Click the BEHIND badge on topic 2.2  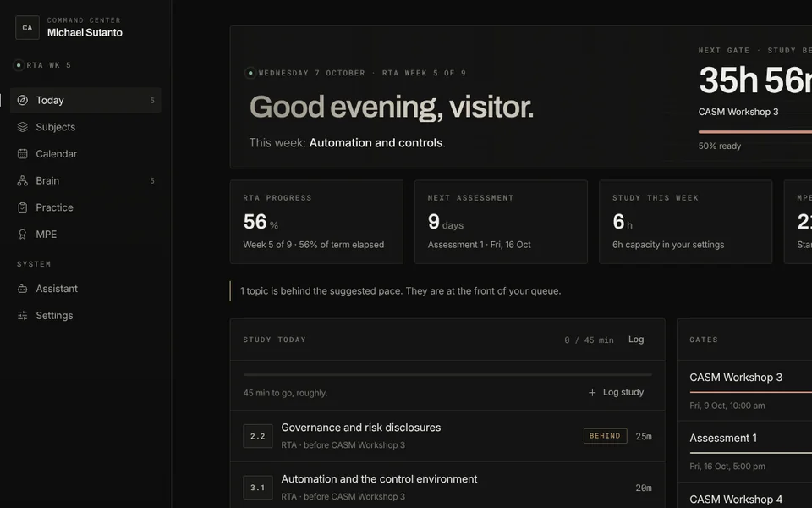pos(605,436)
